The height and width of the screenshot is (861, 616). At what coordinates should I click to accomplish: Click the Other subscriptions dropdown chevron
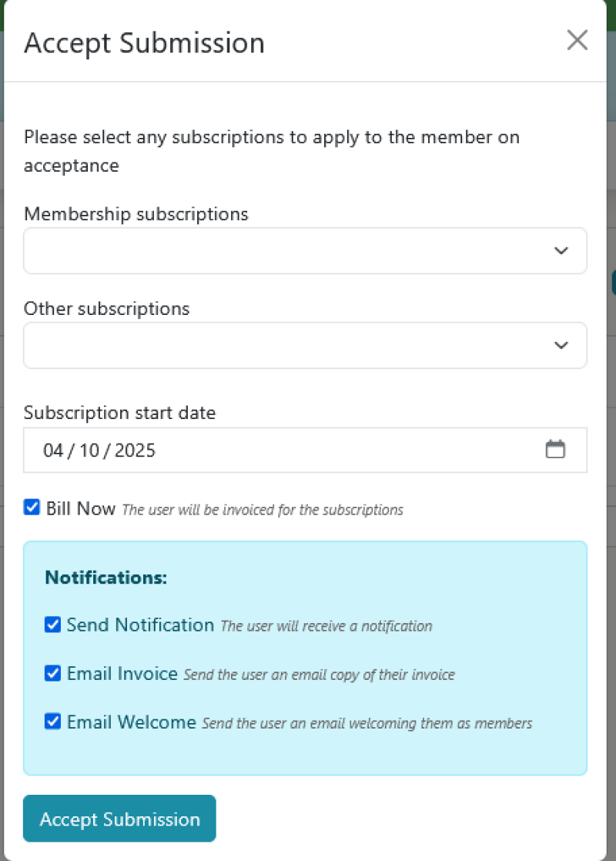coord(561,345)
